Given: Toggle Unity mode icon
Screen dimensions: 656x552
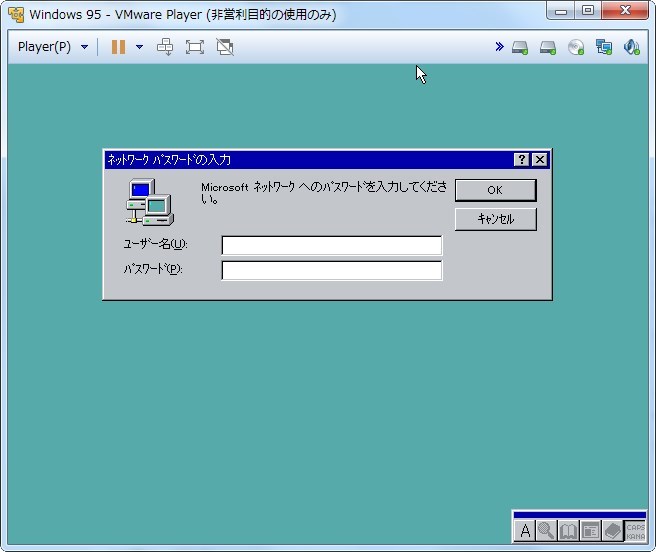Looking at the screenshot, I should pos(225,47).
